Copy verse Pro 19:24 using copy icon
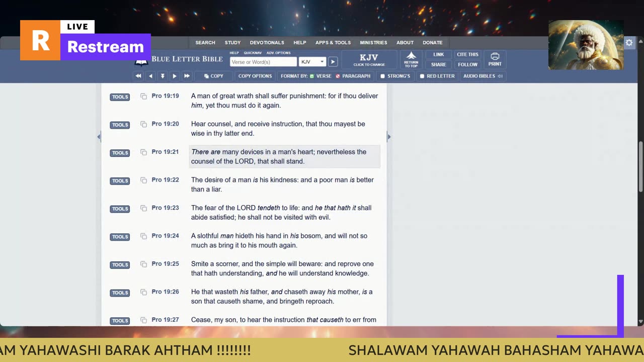 (143, 236)
